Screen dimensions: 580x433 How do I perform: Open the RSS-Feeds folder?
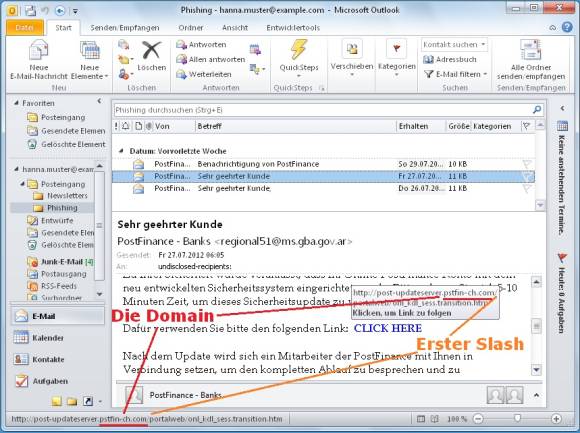[x=52, y=287]
